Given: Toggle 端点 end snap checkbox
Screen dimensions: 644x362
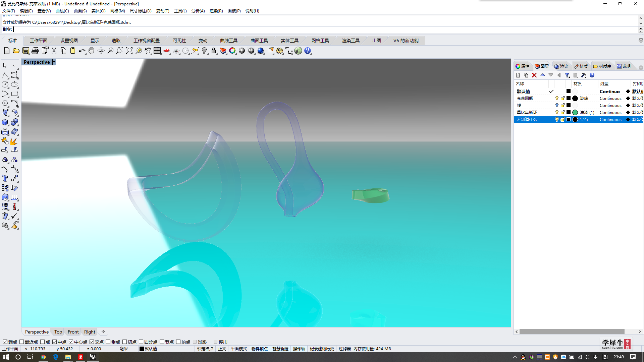Looking at the screenshot, I should tap(5, 342).
